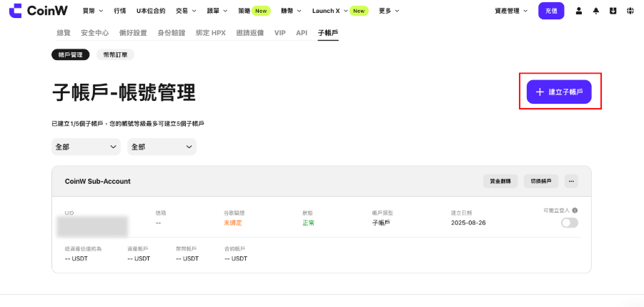Click the 資金劃轉 button
Screen dimensions: 644x307
(x=500, y=181)
